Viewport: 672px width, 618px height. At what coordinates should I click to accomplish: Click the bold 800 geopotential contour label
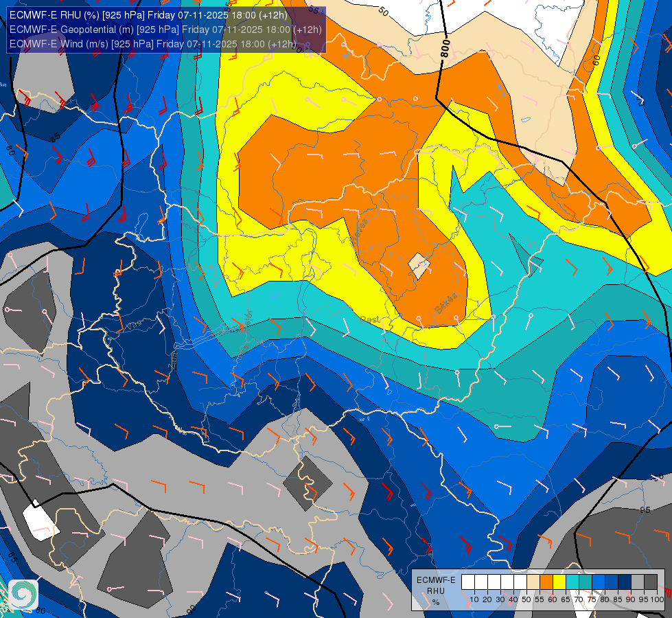coord(445,49)
